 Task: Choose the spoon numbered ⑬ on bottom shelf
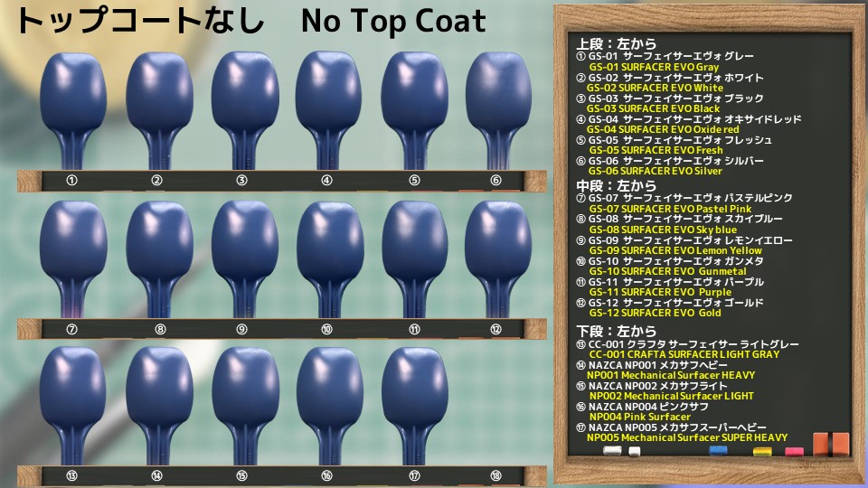(73, 406)
